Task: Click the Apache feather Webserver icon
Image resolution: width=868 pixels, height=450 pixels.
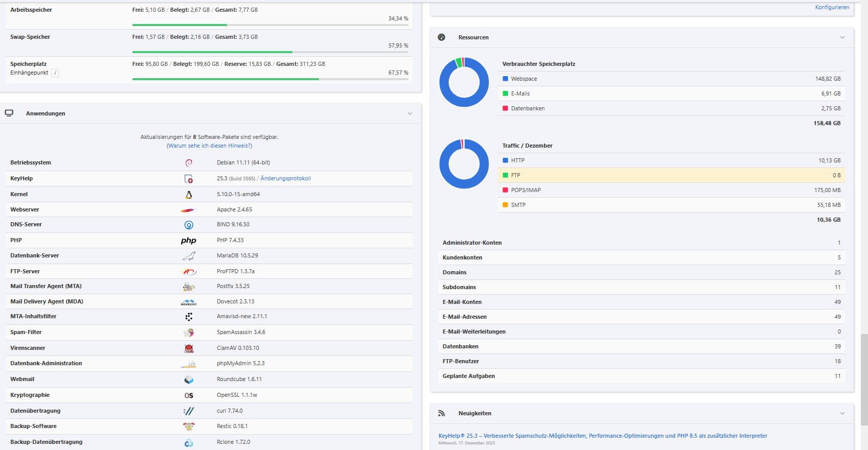Action: pyautogui.click(x=188, y=210)
